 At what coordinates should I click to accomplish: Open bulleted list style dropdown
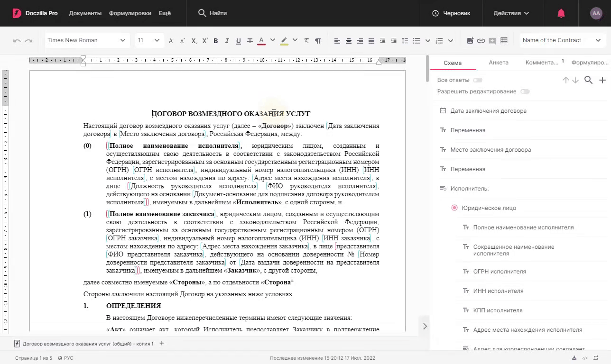[x=428, y=41]
